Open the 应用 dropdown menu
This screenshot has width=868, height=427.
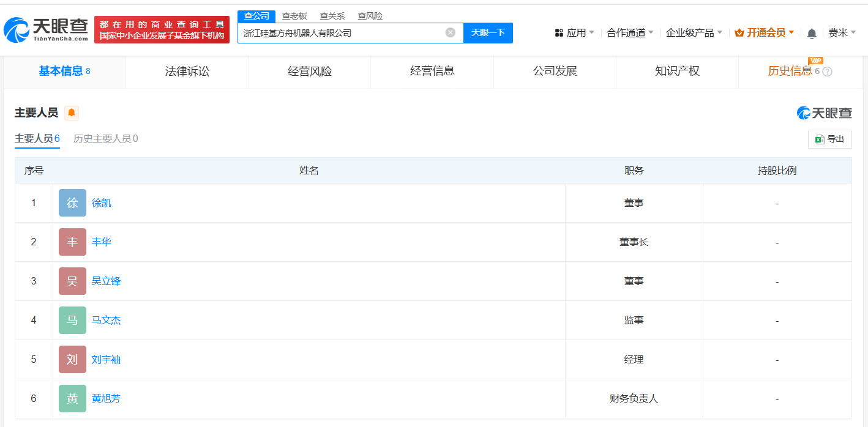click(x=574, y=32)
